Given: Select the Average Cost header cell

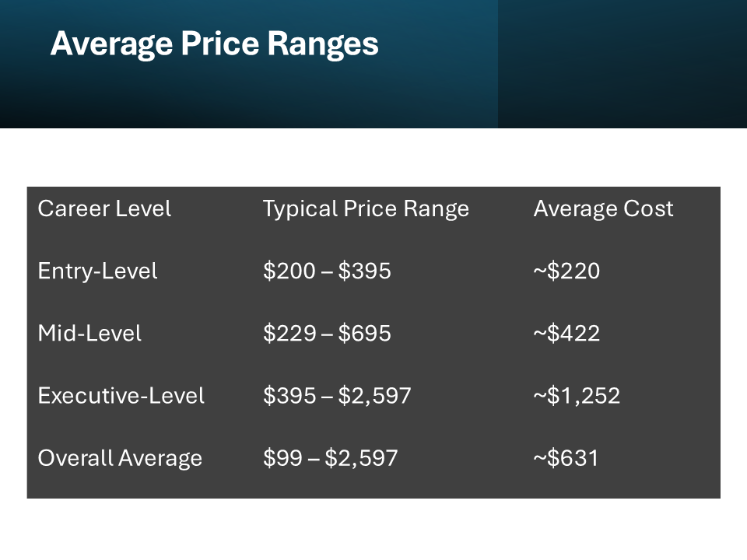Looking at the screenshot, I should click(603, 208).
